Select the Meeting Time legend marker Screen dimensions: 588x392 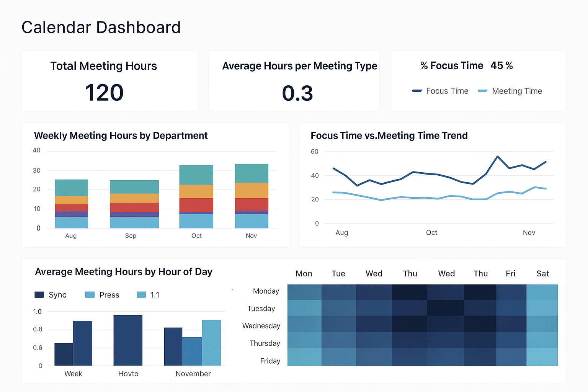coord(482,91)
